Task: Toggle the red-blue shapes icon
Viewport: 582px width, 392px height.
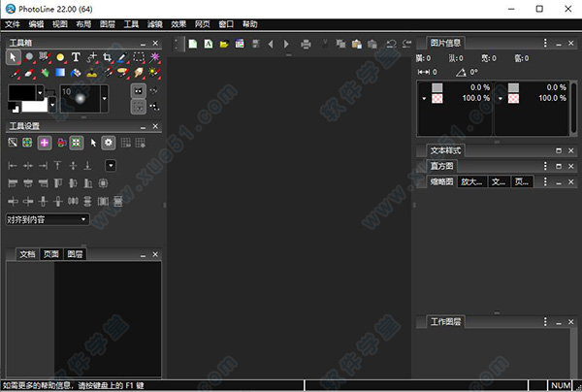Action: tap(62, 143)
